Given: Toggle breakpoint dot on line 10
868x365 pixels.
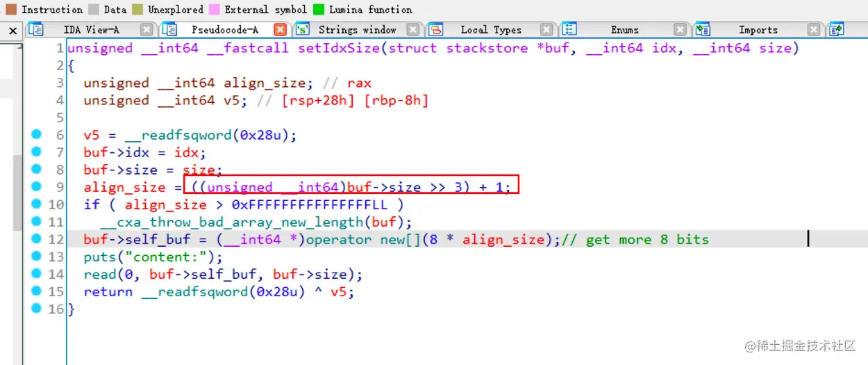Looking at the screenshot, I should pos(36,204).
